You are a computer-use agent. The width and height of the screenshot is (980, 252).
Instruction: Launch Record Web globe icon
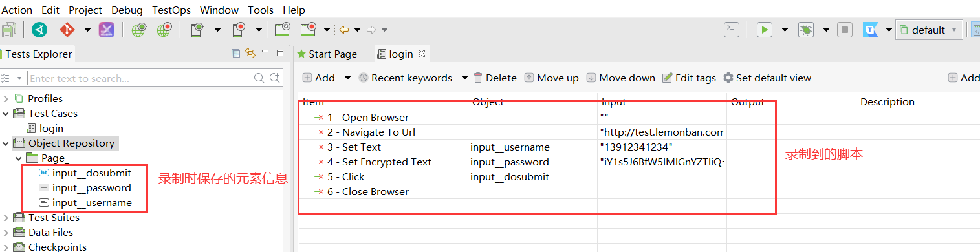(164, 30)
